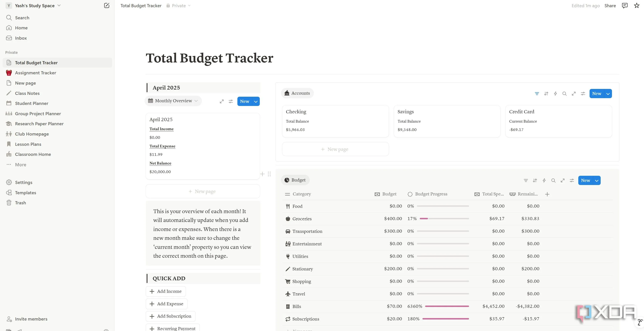This screenshot has width=644, height=331.
Task: Click the search icon in the Accounts toolbar
Action: pyautogui.click(x=564, y=93)
